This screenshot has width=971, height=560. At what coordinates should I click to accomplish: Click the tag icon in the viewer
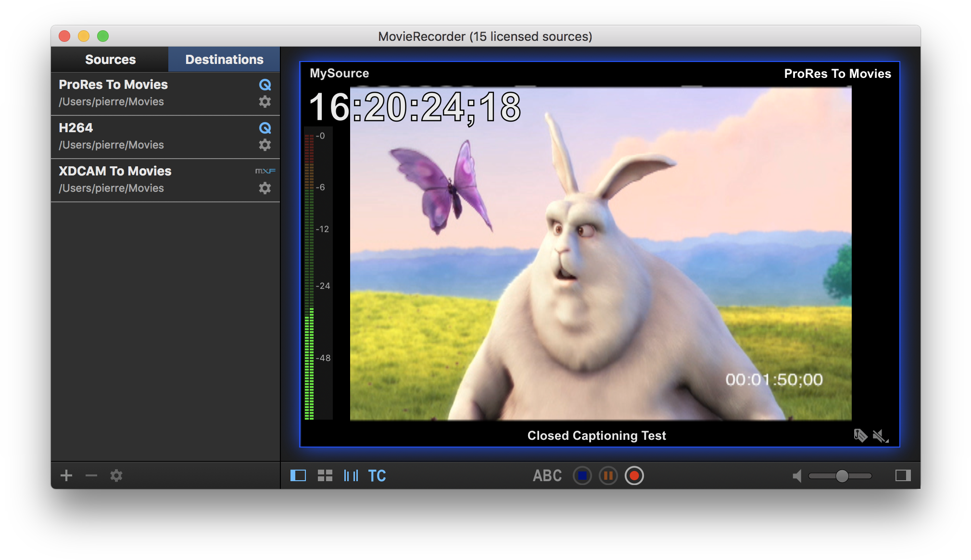(860, 436)
